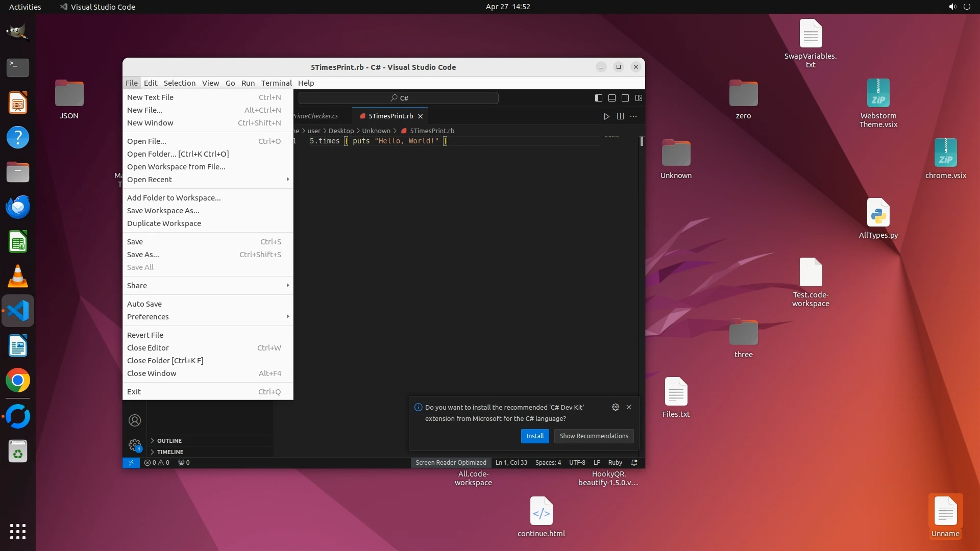Image resolution: width=980 pixels, height=551 pixels.
Task: Run the Ruby file with play icon
Action: tap(606, 116)
